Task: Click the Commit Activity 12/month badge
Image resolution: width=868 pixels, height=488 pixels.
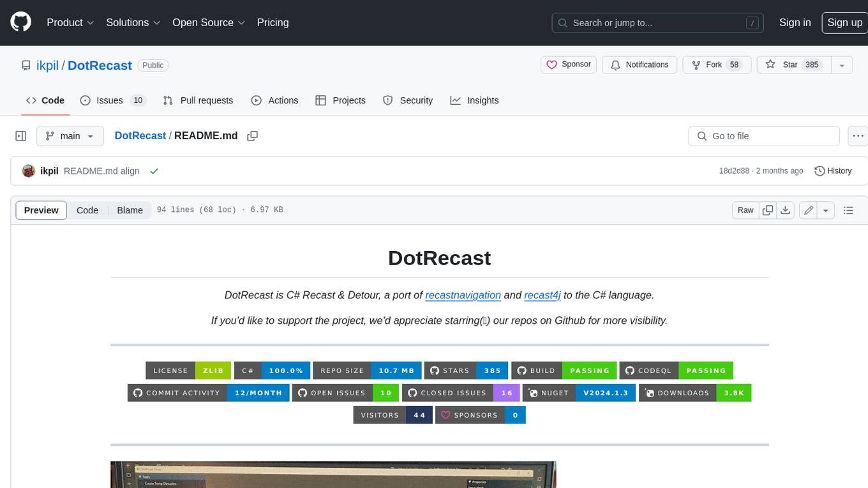Action: [209, 393]
